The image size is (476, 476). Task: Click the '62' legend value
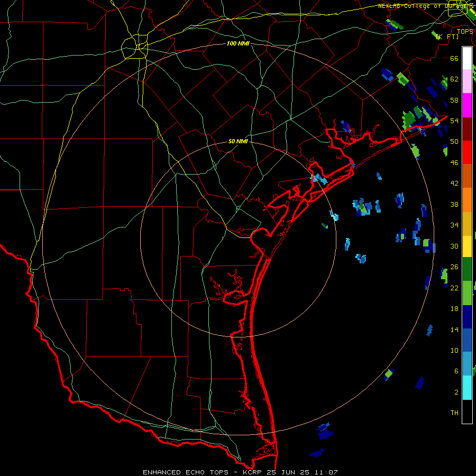454,79
